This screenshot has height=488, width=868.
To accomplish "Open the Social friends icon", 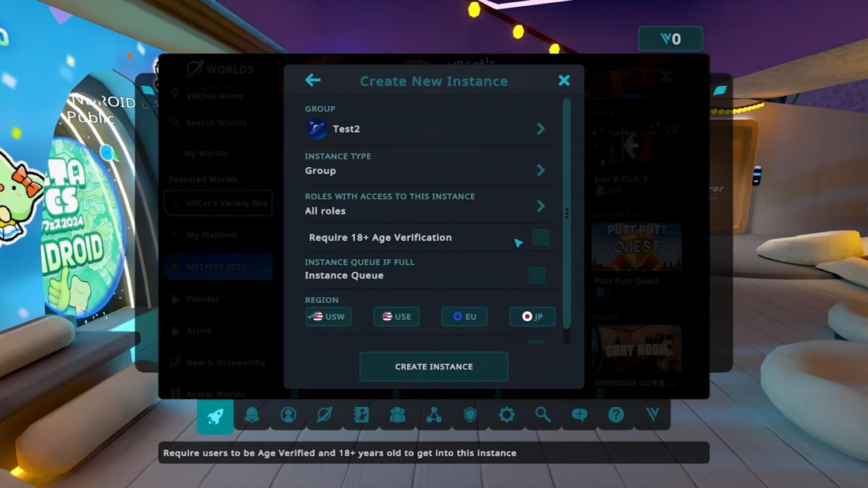I will point(397,415).
